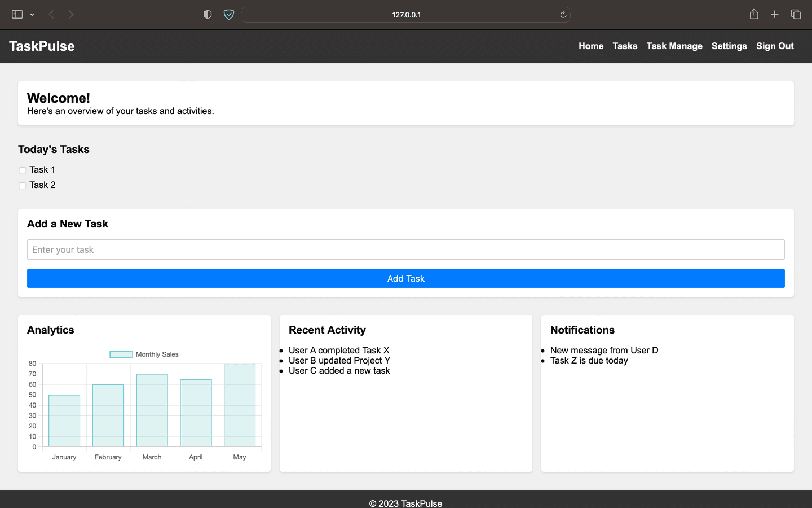Click the blue Add Task button
812x508 pixels.
(x=406, y=278)
